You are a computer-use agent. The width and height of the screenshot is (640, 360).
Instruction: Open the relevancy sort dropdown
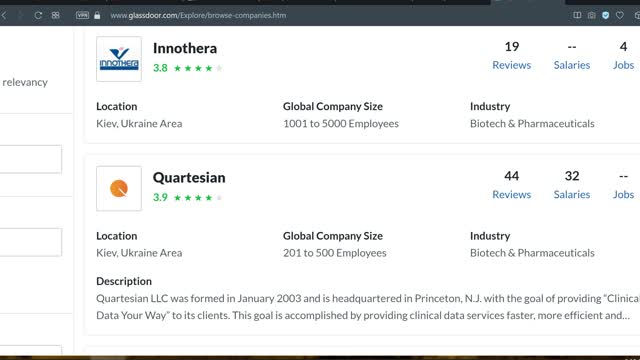(x=25, y=82)
